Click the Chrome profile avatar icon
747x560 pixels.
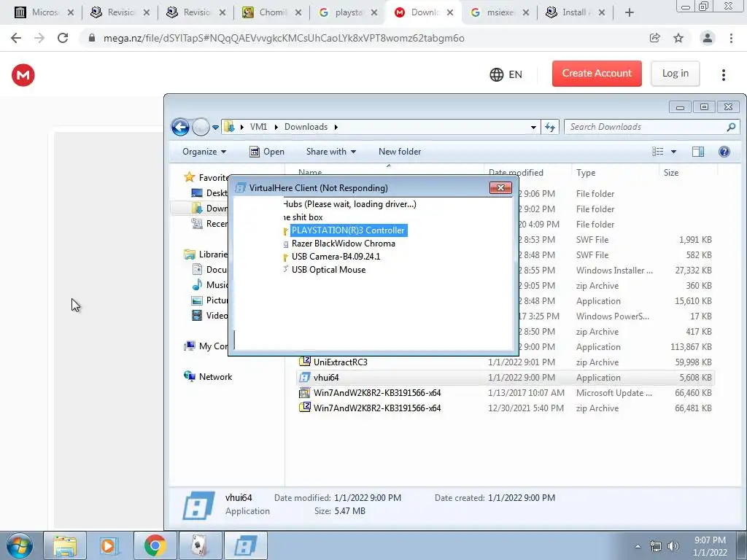(x=708, y=38)
